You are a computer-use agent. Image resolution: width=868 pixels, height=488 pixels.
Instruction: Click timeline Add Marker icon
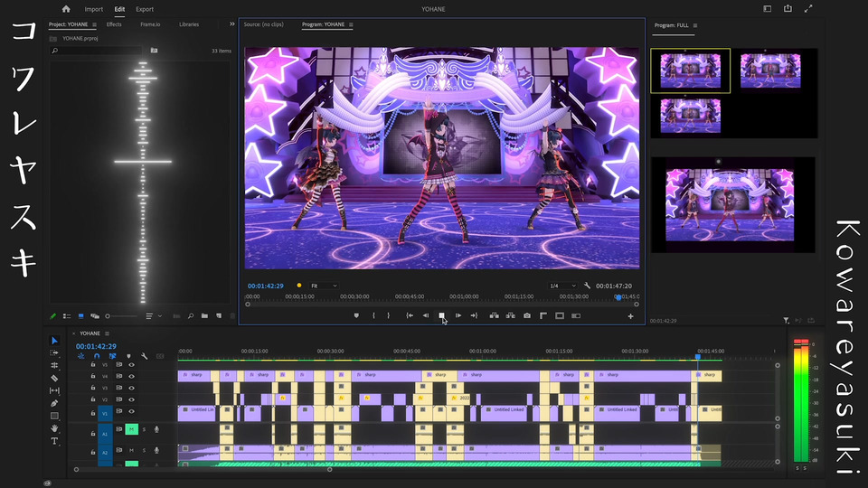point(129,356)
